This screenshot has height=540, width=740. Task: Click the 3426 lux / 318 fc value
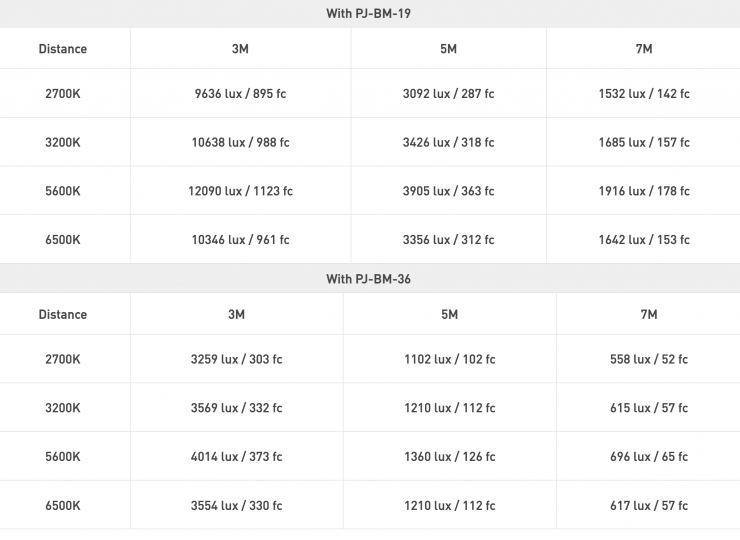[448, 142]
